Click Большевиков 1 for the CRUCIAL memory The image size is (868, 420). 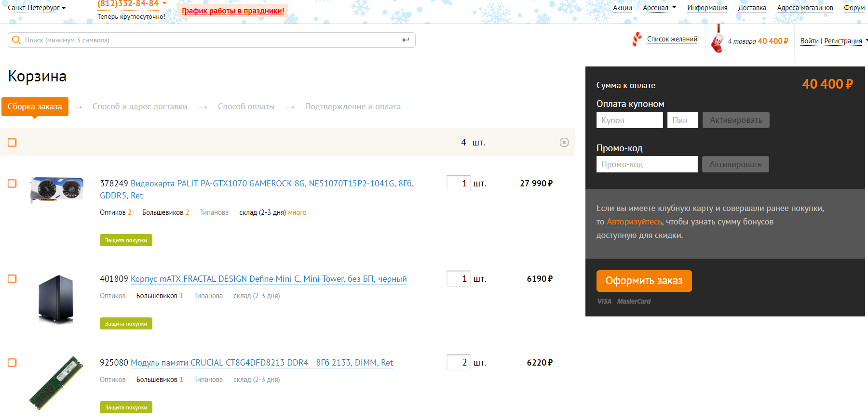point(160,380)
